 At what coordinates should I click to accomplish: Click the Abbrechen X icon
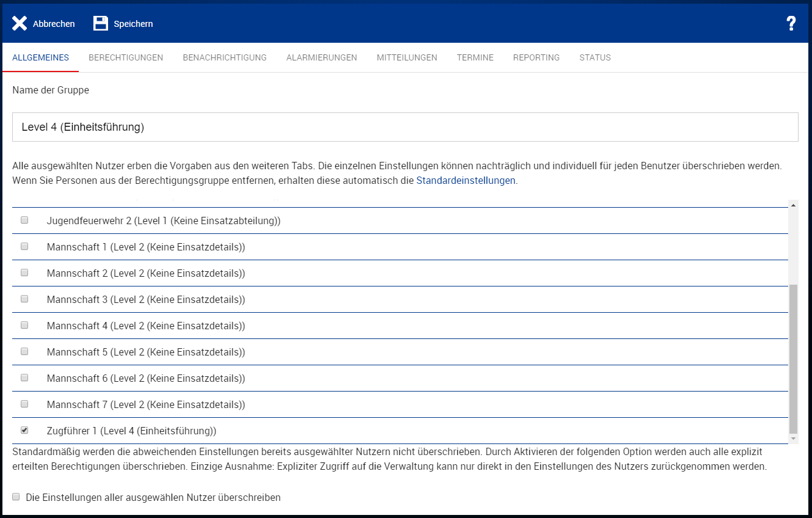click(x=20, y=24)
